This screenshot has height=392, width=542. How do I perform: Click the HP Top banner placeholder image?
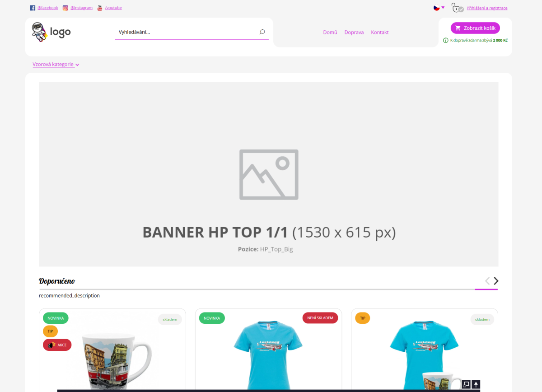269,174
